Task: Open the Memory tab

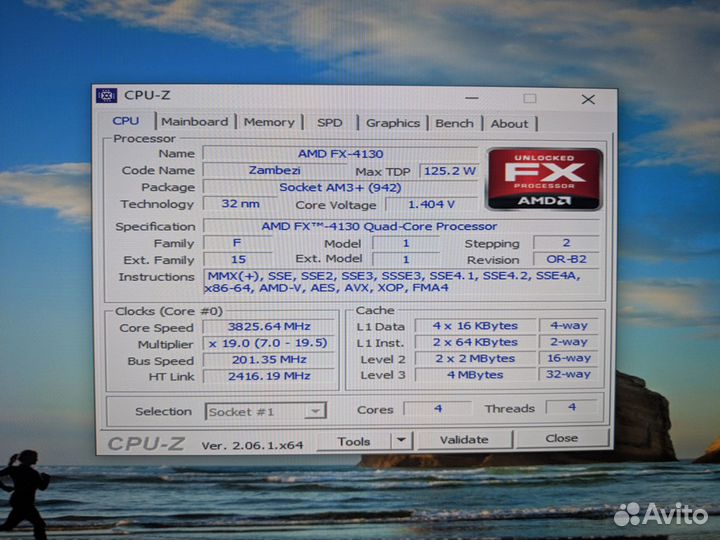Action: pos(269,122)
